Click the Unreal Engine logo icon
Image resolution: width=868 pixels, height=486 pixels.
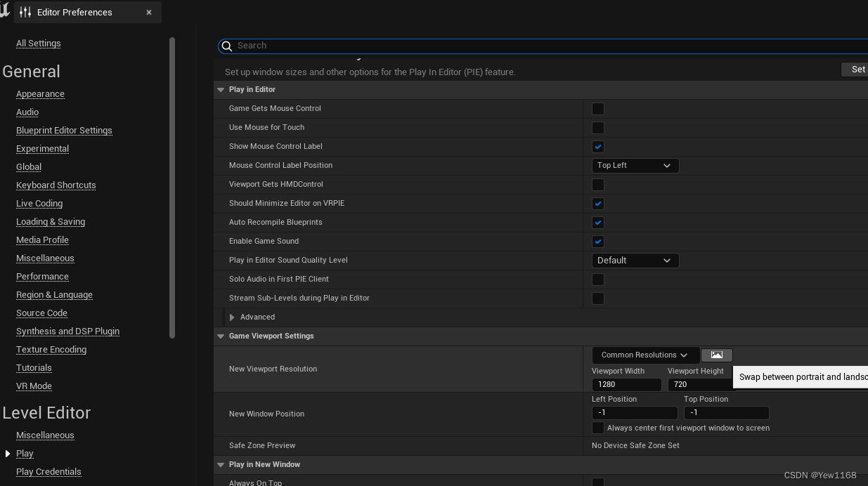pos(4,11)
